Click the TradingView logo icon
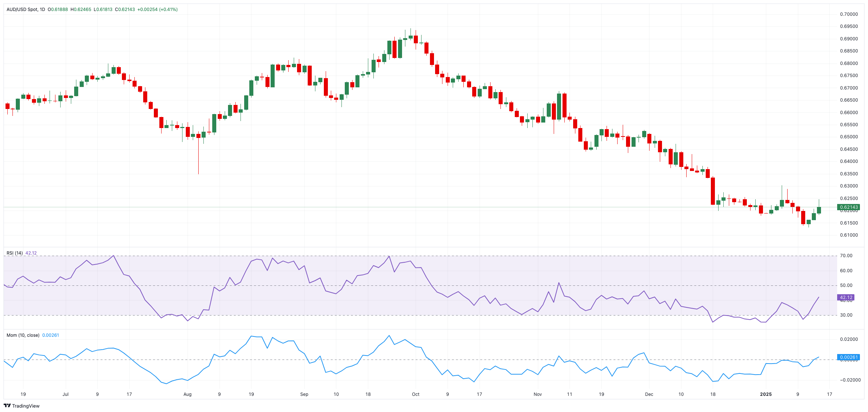 [x=7, y=405]
